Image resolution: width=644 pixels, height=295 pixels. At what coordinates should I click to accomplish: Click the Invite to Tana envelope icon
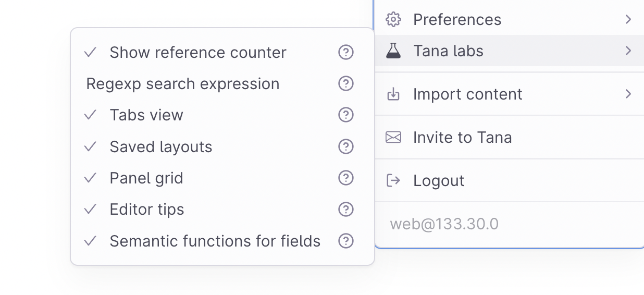click(x=393, y=138)
